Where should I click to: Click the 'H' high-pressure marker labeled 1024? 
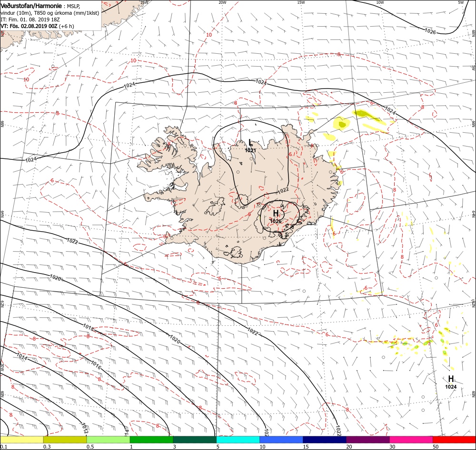pyautogui.click(x=451, y=379)
